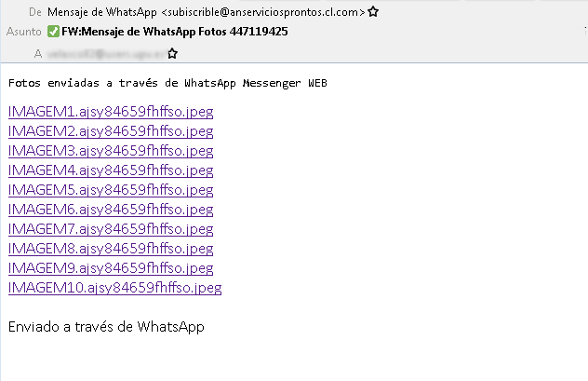Open the IMAGEM8.ajsy84659fhffso.jpeg link

pos(111,249)
